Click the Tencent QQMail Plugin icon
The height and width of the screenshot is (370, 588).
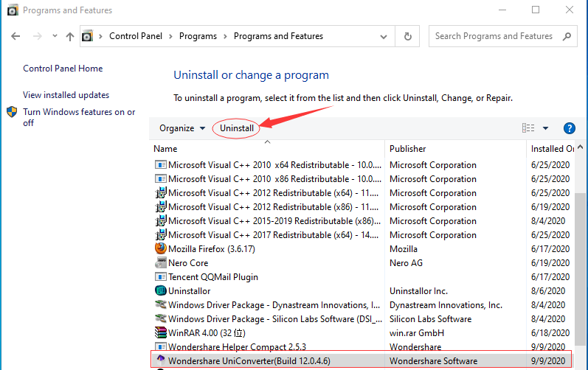[161, 277]
